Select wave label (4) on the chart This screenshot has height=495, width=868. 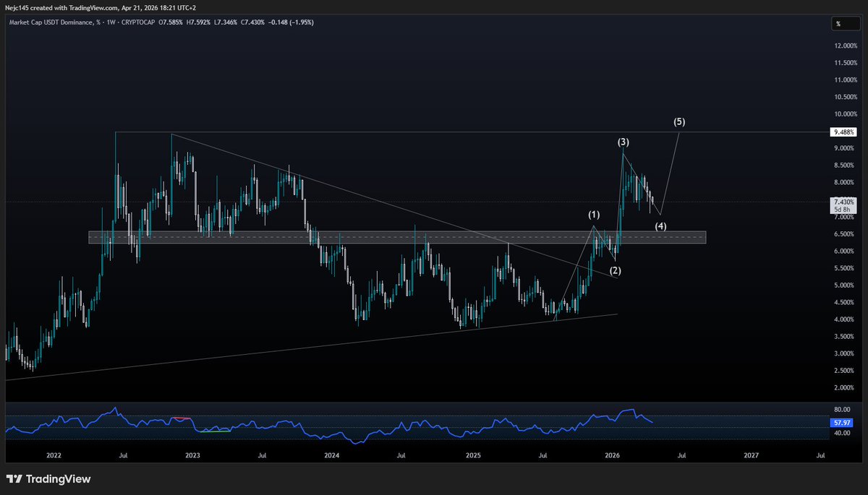click(661, 226)
